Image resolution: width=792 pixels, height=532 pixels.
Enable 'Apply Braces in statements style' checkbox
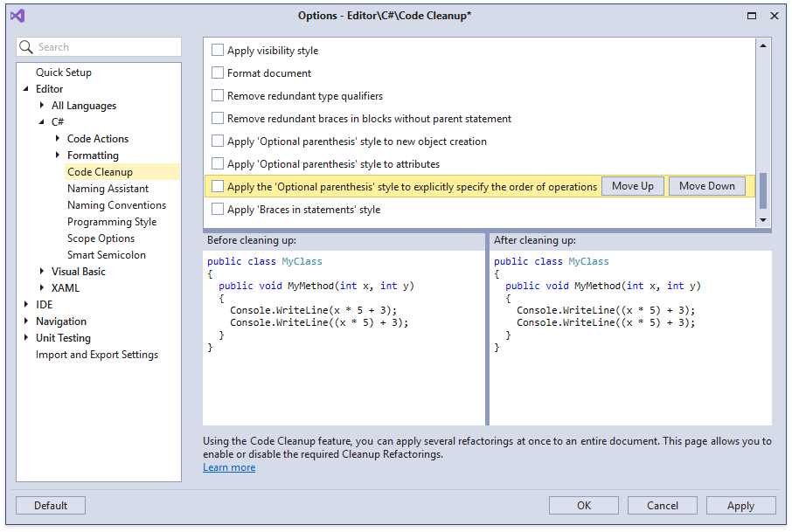pyautogui.click(x=218, y=210)
